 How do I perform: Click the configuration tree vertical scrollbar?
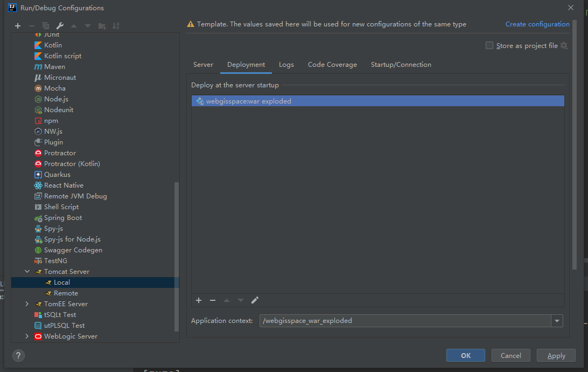[177, 257]
